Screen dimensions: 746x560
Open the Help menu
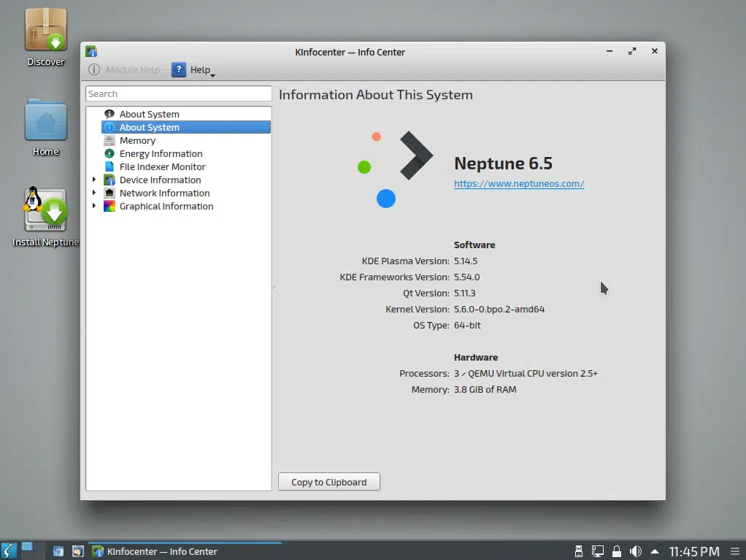pyautogui.click(x=193, y=70)
